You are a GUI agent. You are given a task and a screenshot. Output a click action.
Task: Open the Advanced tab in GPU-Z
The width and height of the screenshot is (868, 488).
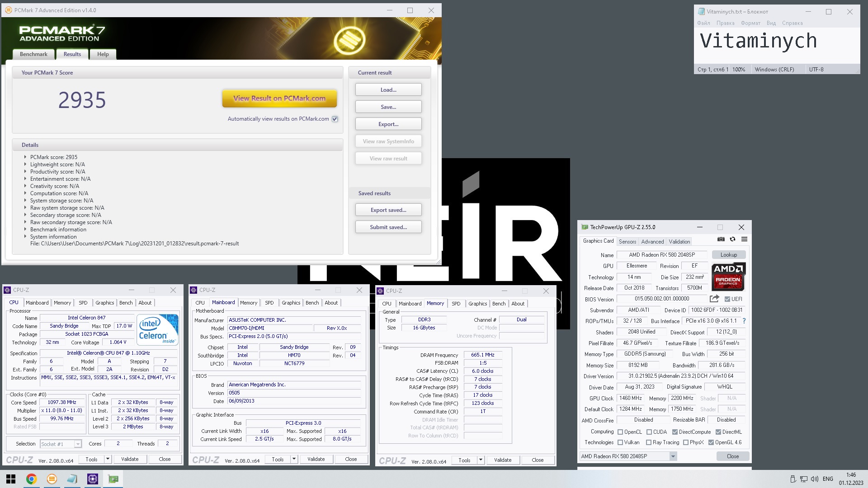click(652, 242)
